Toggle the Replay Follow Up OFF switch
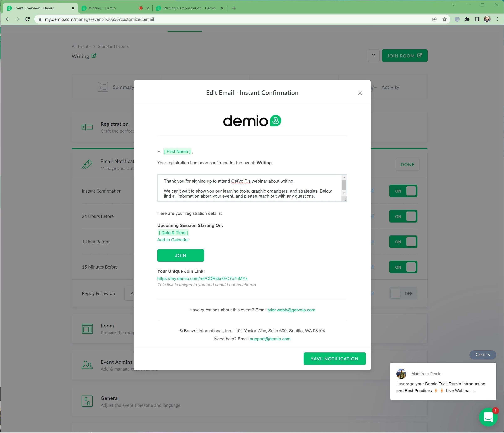The width and height of the screenshot is (504, 433). click(403, 293)
